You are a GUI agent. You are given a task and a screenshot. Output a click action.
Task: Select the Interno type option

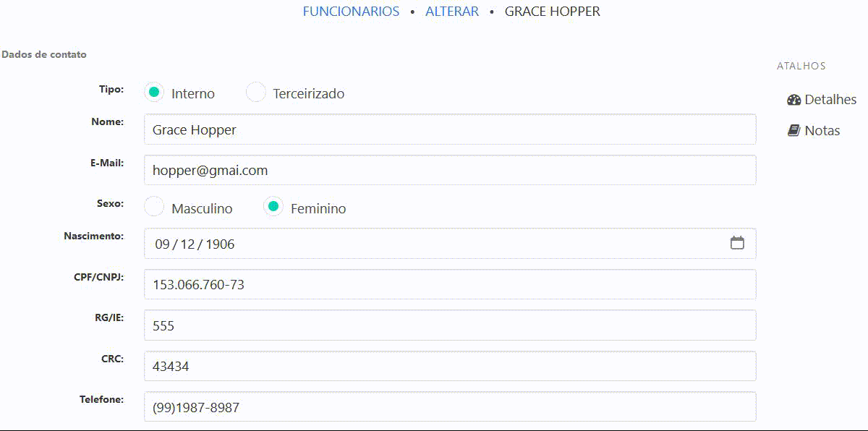[x=153, y=93]
